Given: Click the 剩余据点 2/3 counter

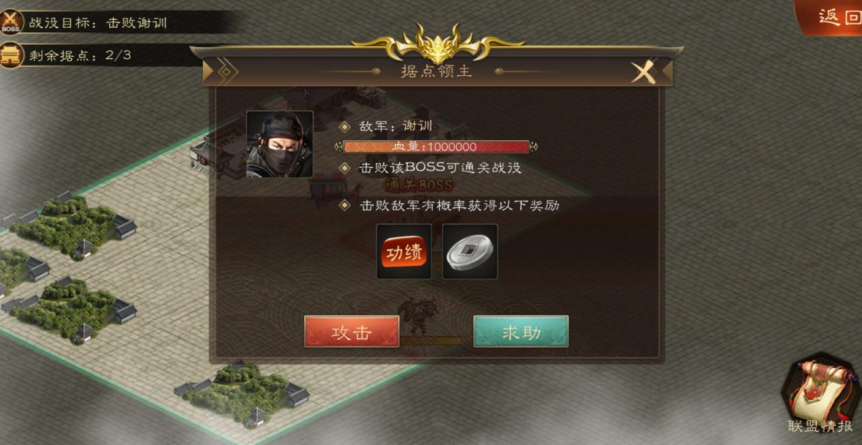Looking at the screenshot, I should point(80,56).
